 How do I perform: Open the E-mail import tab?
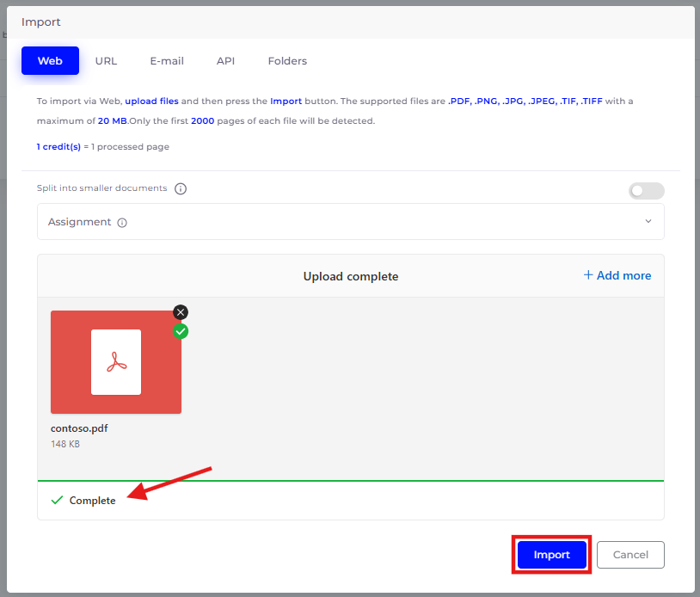(x=167, y=61)
